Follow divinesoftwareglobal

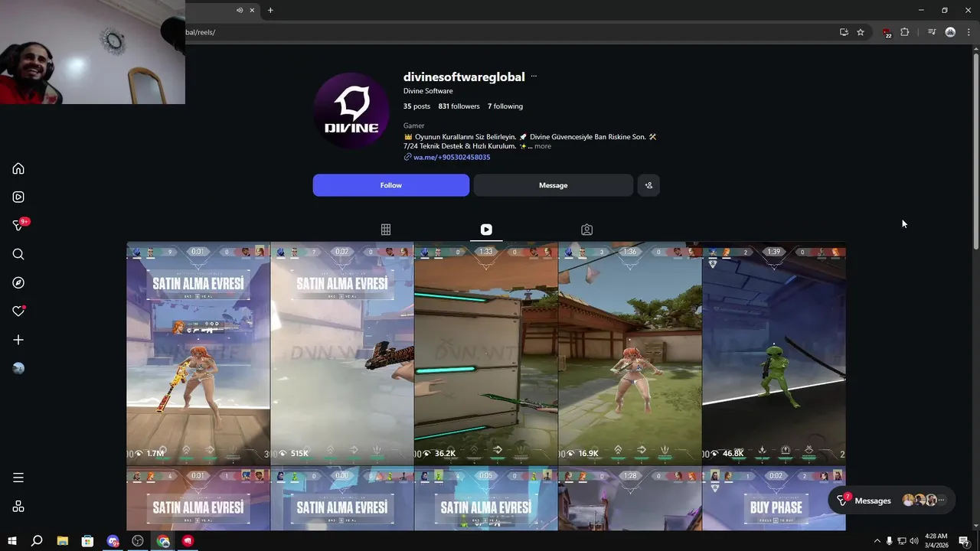pos(391,185)
